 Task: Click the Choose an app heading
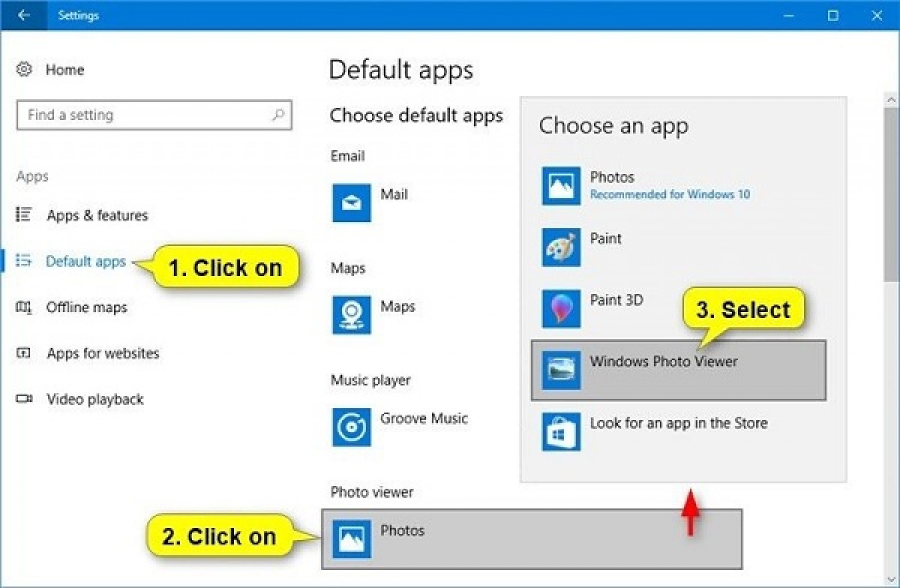(613, 127)
